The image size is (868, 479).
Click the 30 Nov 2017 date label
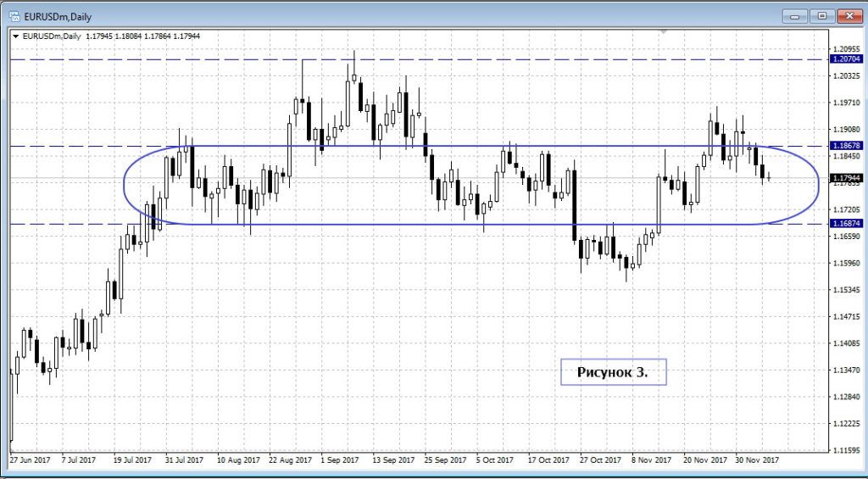click(x=756, y=460)
